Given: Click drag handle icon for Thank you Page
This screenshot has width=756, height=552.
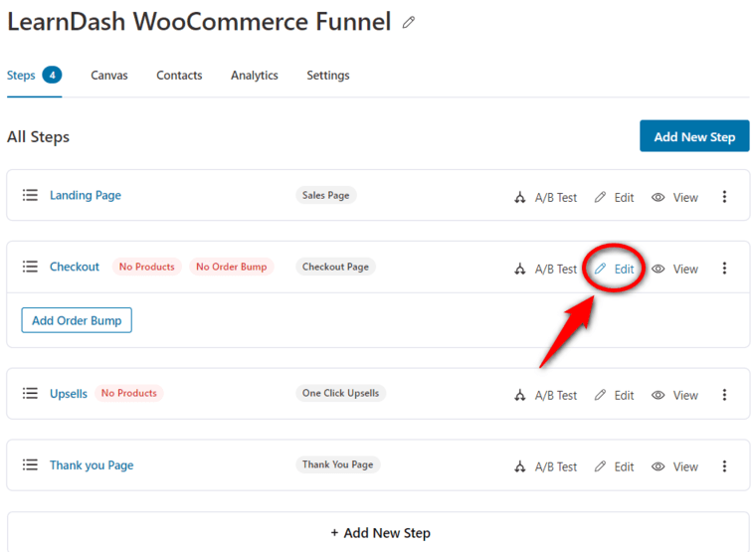Looking at the screenshot, I should click(30, 464).
